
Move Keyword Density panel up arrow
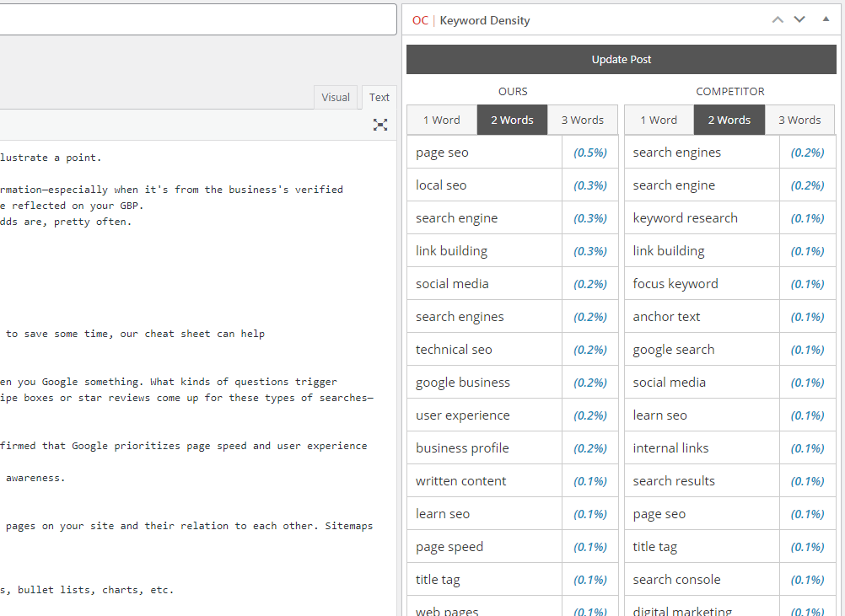coord(777,20)
